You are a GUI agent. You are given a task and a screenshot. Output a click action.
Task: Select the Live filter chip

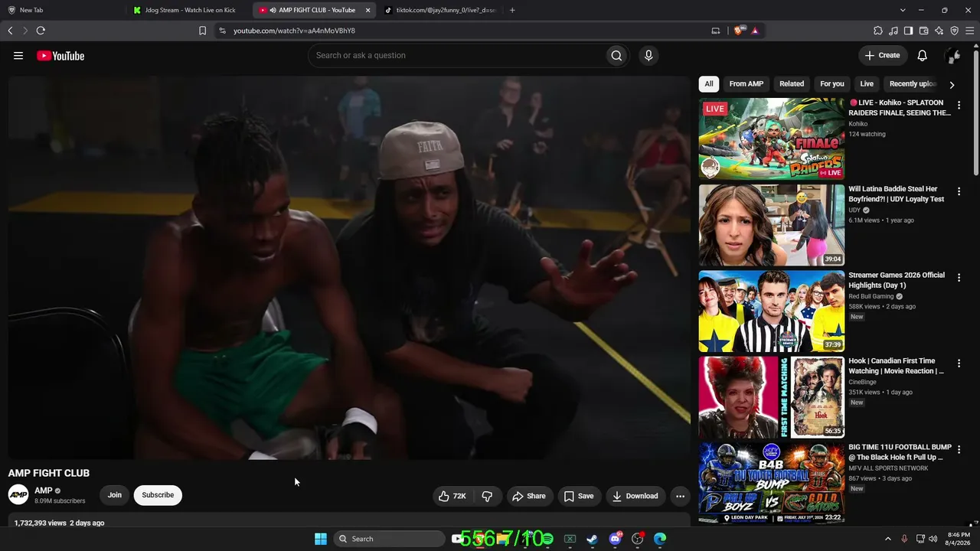tap(867, 84)
